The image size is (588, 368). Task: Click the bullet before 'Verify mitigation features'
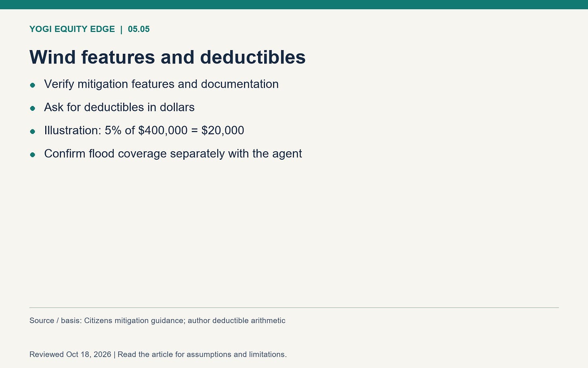tap(32, 85)
